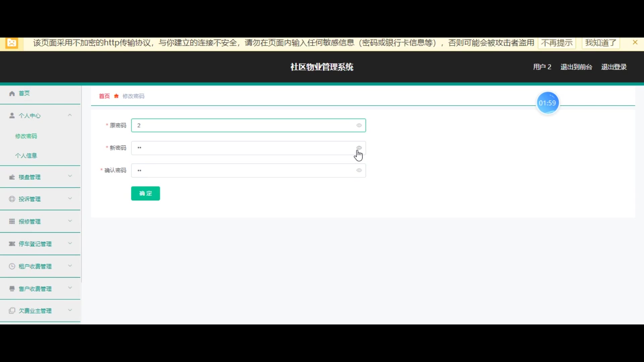Image resolution: width=644 pixels, height=362 pixels.
Task: Click the person icon next to 个人中心
Action: (12, 116)
